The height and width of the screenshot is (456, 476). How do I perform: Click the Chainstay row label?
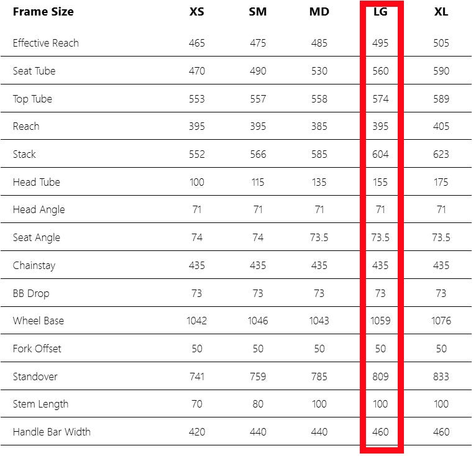(34, 265)
